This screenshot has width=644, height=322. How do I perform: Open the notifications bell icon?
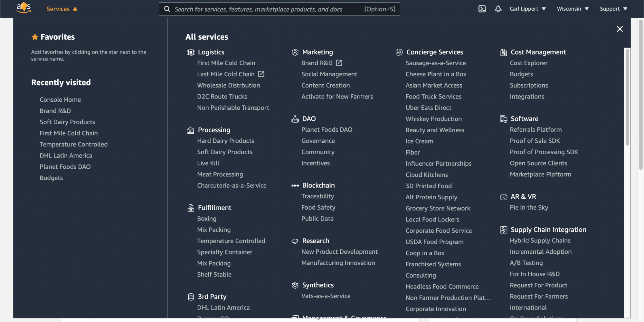(498, 9)
